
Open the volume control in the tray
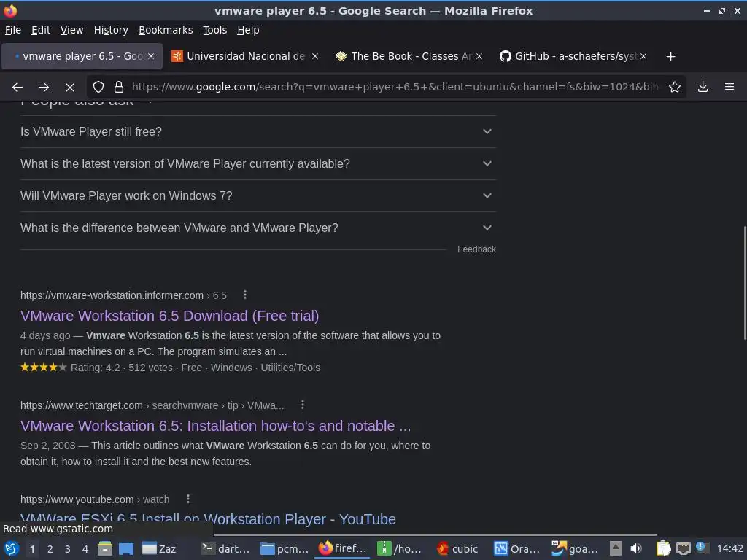(635, 548)
